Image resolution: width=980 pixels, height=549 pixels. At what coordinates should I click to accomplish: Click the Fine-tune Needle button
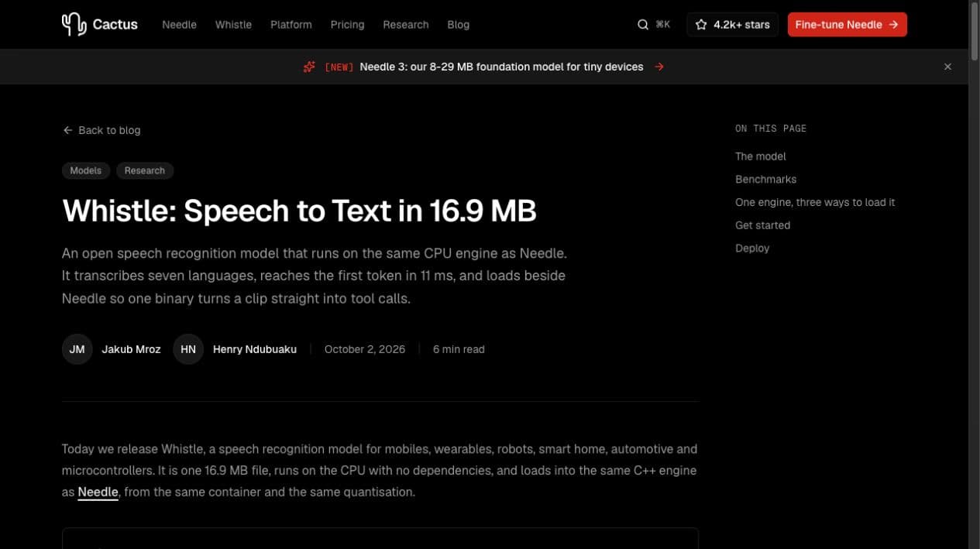tap(847, 25)
